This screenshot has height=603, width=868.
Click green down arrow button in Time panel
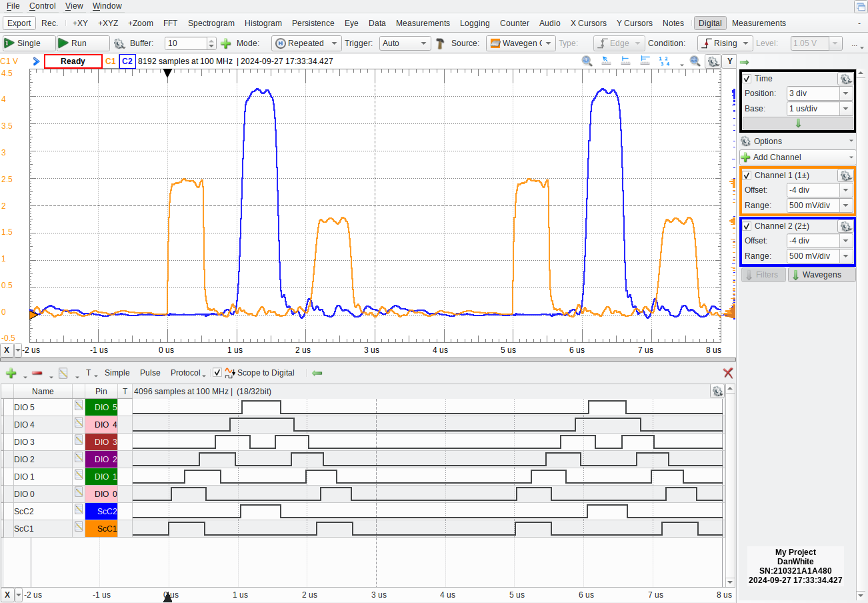(x=798, y=123)
